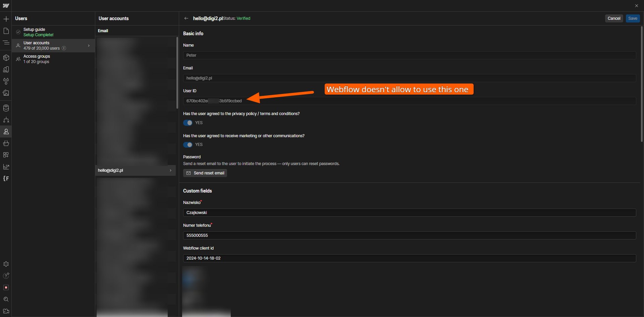Click the Name field containing Peter

pos(410,55)
